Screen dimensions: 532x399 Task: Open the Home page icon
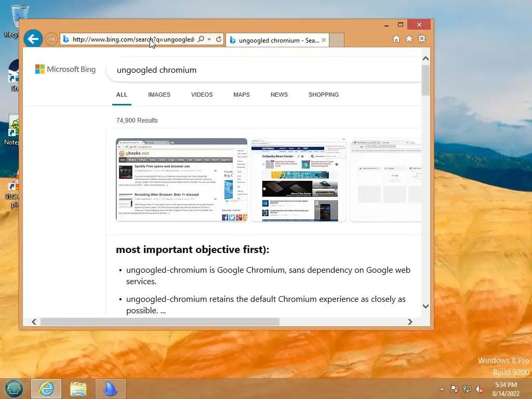pyautogui.click(x=396, y=38)
